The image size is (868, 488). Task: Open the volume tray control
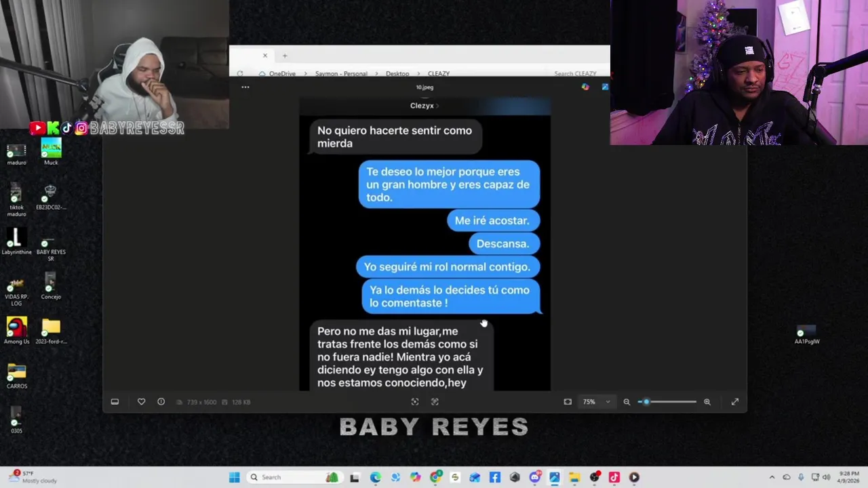coord(828,477)
